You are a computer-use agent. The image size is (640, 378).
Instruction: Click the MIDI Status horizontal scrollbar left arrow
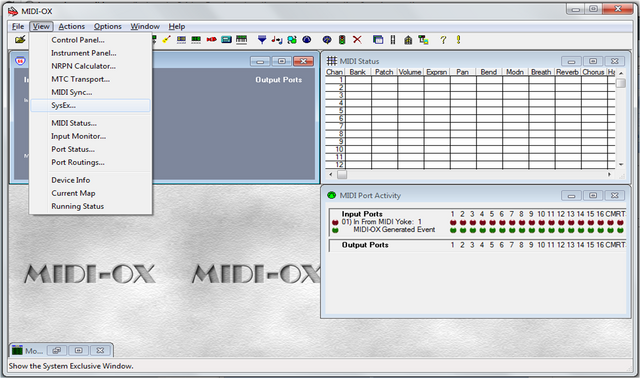coord(331,174)
